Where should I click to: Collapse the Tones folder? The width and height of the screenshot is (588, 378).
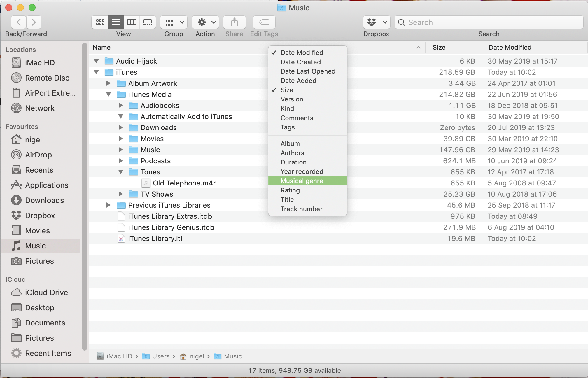(x=121, y=172)
